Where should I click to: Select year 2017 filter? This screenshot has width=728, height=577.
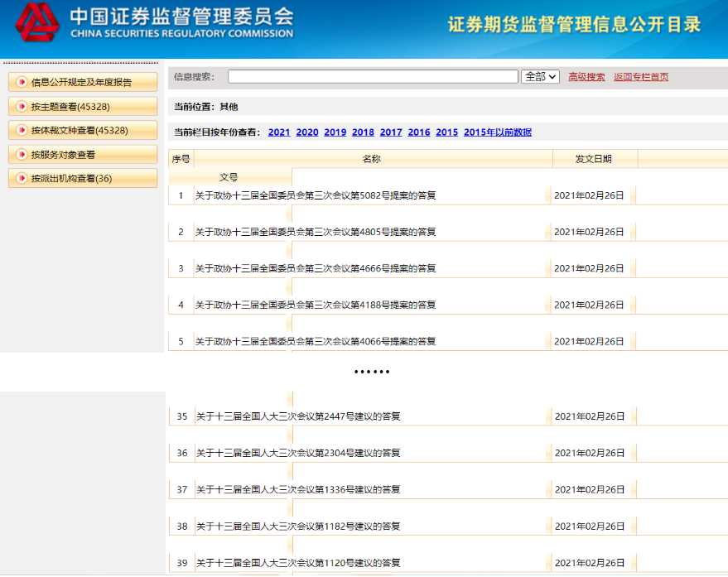391,132
